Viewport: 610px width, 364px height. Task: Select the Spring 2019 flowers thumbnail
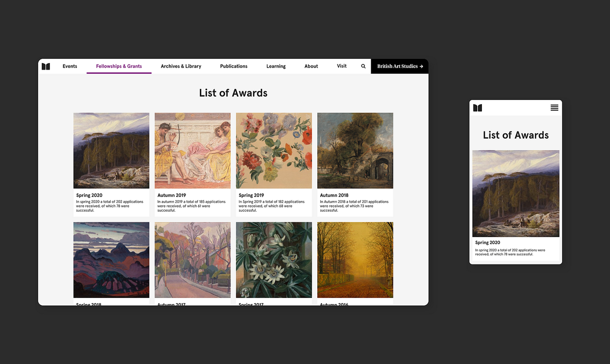[x=274, y=151]
